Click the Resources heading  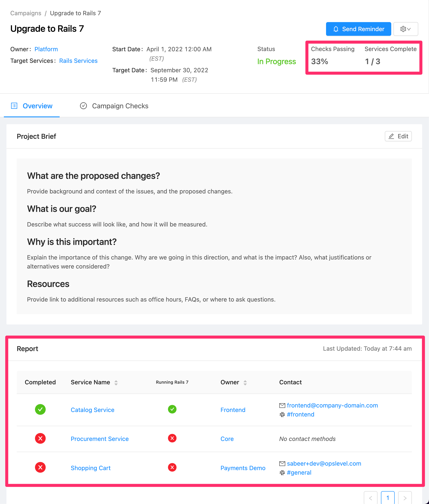click(x=48, y=284)
